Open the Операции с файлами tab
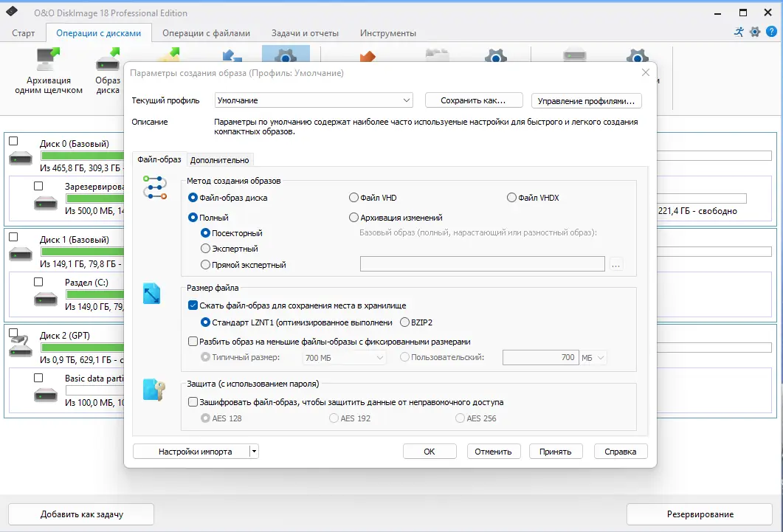Screen dimensions: 783x532 [x=206, y=33]
